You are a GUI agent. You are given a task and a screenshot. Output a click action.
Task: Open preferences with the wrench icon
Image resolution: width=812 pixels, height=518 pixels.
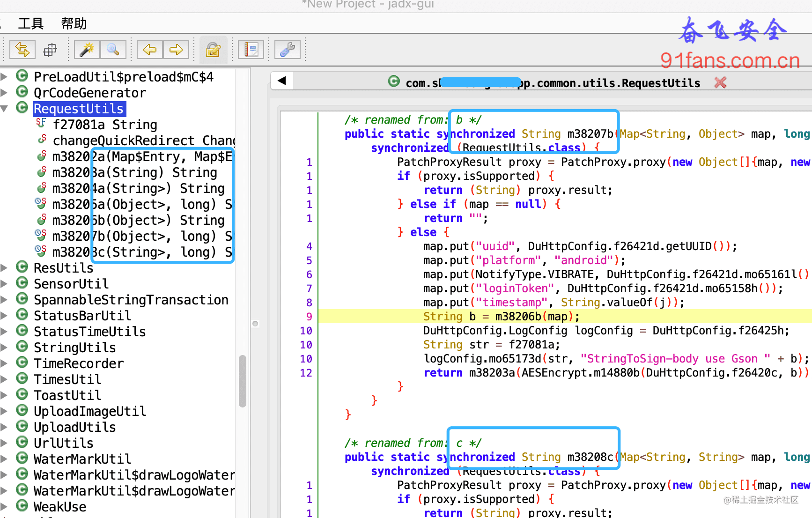point(288,49)
